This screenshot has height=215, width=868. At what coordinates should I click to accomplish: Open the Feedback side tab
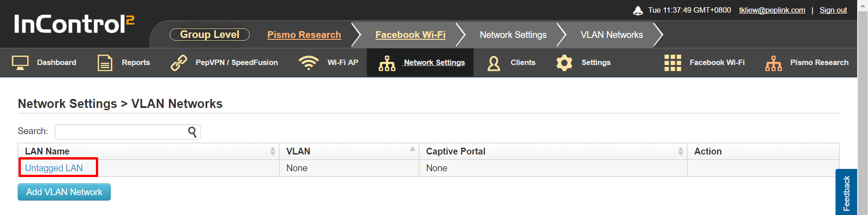846,193
